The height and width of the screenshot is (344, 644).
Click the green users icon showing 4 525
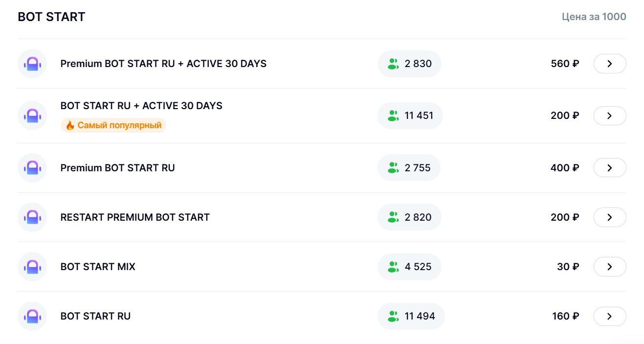[x=393, y=267]
